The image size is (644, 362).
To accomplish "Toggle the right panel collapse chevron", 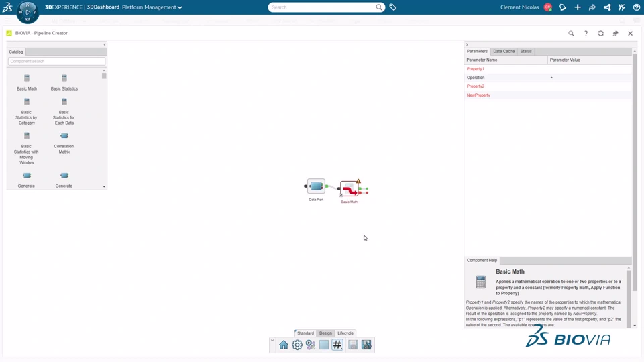I will tap(467, 44).
